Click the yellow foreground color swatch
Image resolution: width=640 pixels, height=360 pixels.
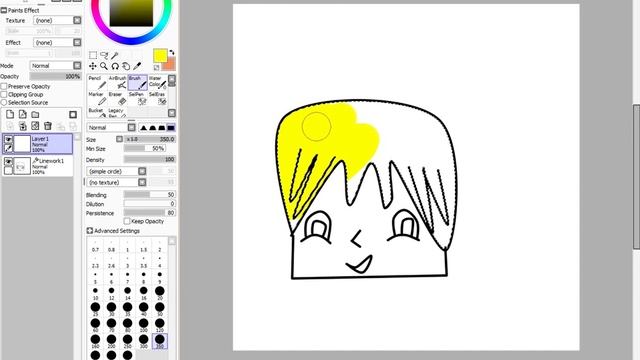(x=160, y=56)
